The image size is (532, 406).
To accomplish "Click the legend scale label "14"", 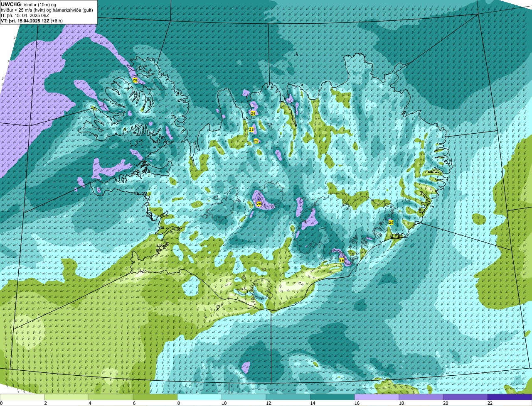I will pos(313,403).
